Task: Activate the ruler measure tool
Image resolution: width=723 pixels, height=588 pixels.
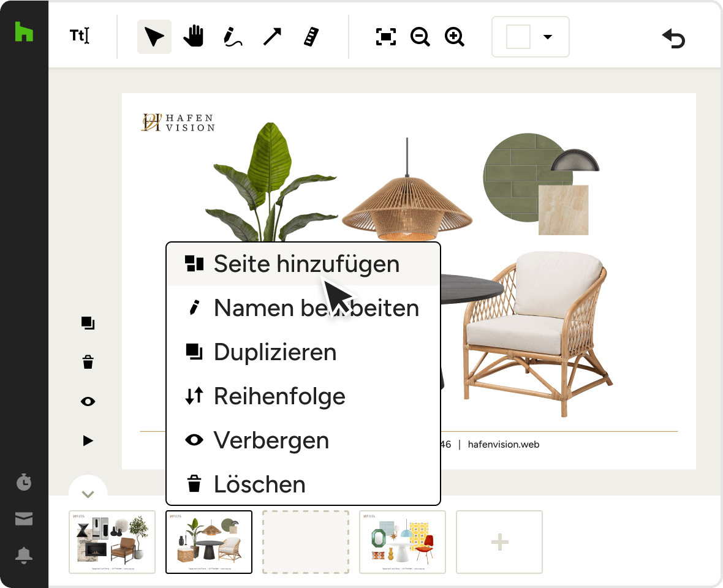Action: pos(311,37)
